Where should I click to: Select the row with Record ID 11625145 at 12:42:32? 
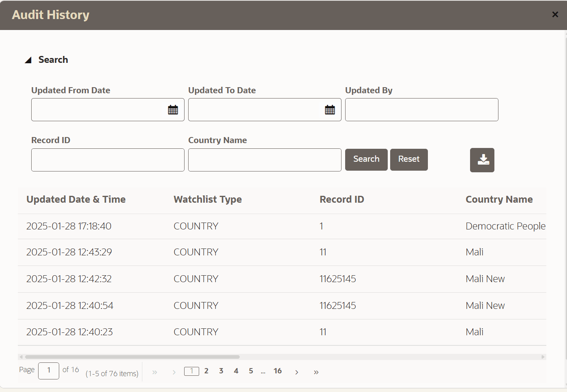point(282,279)
